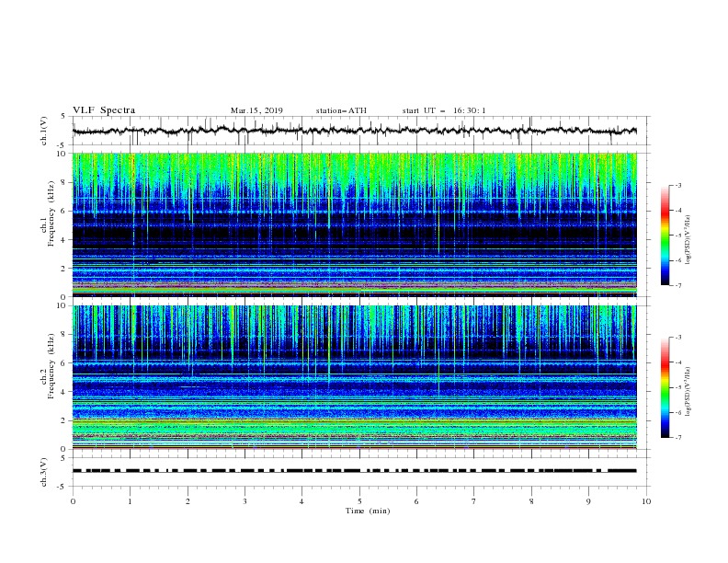Click the ch.1 color scale bar

(665, 235)
